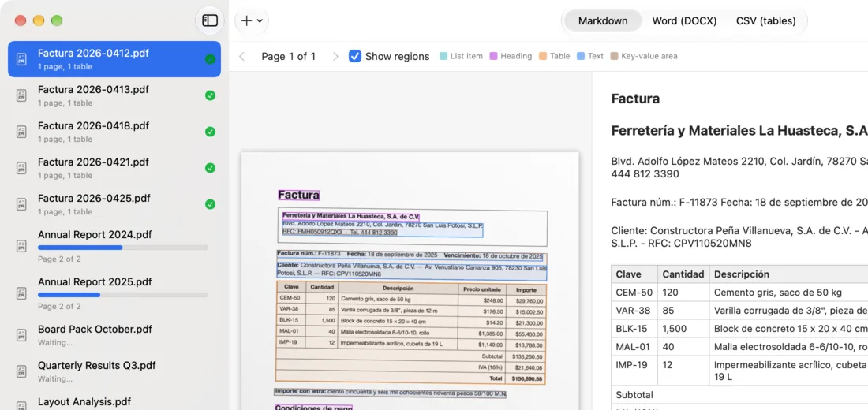Click document icon beside Factura 2026-0418.pdf
868x410 pixels.
(x=21, y=132)
